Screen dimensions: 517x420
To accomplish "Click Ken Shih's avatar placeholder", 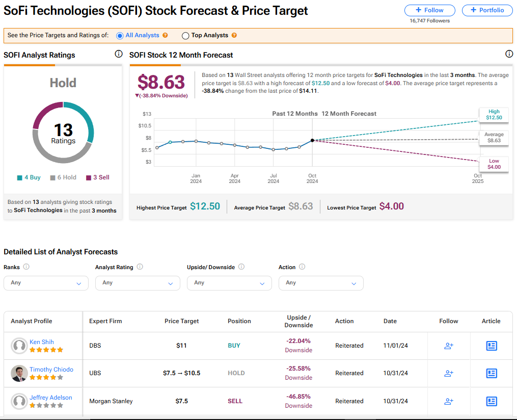I will click(19, 346).
